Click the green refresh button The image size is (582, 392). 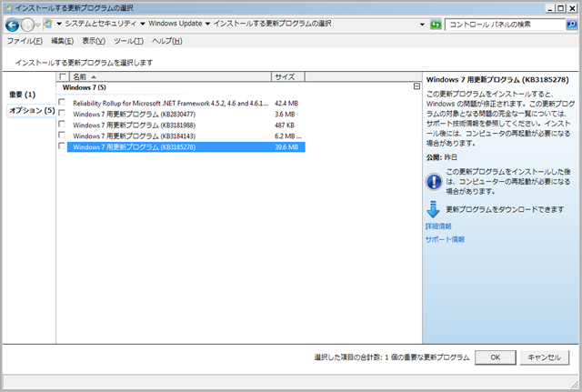(x=436, y=25)
